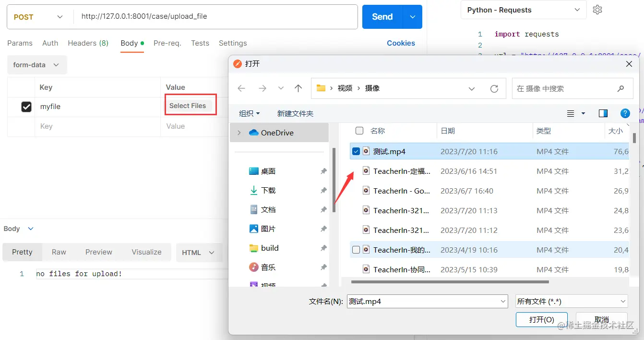The image size is (644, 340).
Task: Switch to the Settings tab
Action: click(233, 43)
